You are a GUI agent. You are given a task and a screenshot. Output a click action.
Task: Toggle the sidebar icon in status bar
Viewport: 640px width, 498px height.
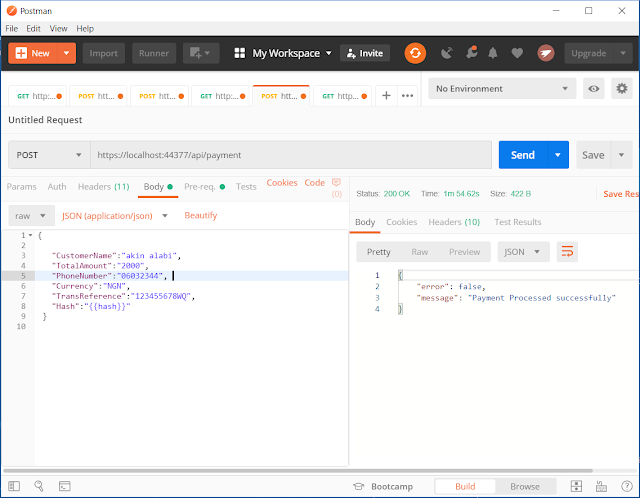(x=14, y=486)
